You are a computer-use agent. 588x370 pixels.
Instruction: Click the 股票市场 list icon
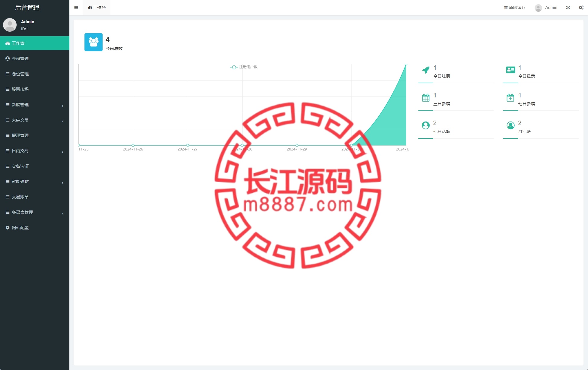point(8,89)
